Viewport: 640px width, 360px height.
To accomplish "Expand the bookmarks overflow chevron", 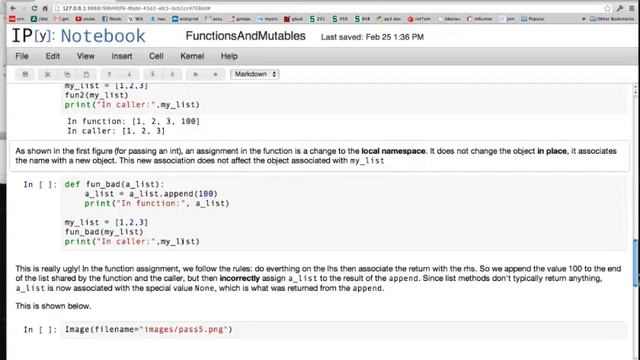I will pyautogui.click(x=583, y=19).
